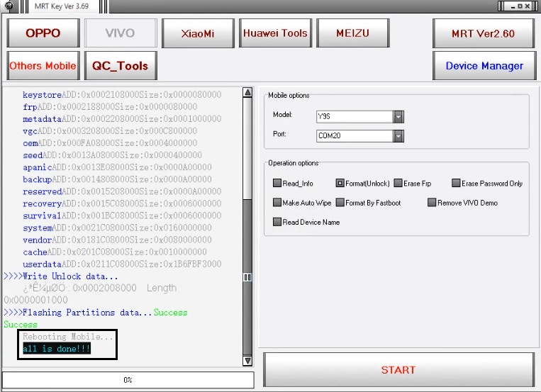541x392 pixels.
Task: Click the system partition log line
Action: coord(117,228)
